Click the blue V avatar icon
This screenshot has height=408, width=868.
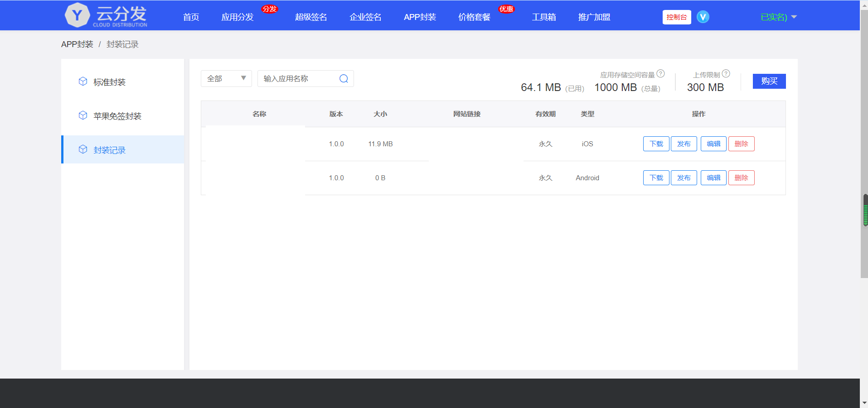703,17
